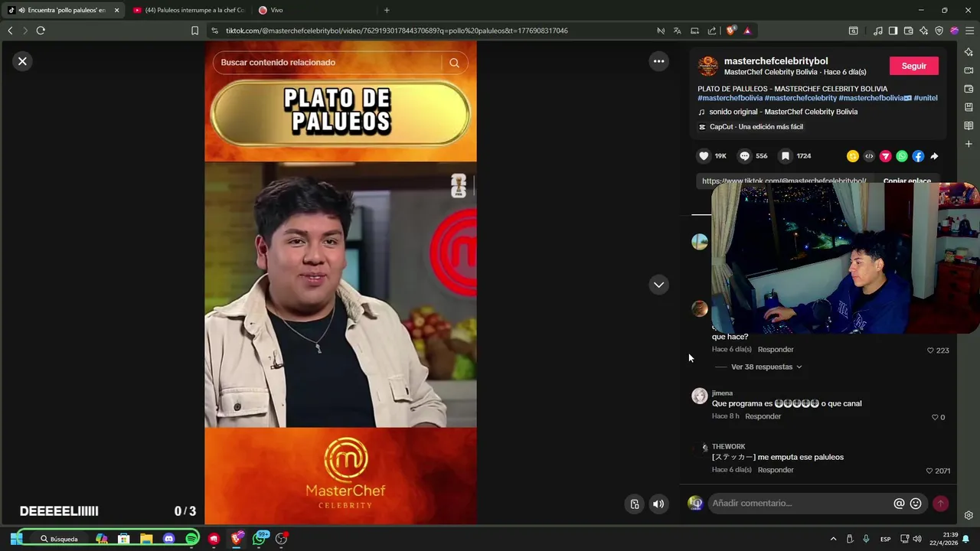
Task: Open 'sonido original - MasterChef Celebrity Bolivia' sound
Action: (782, 112)
